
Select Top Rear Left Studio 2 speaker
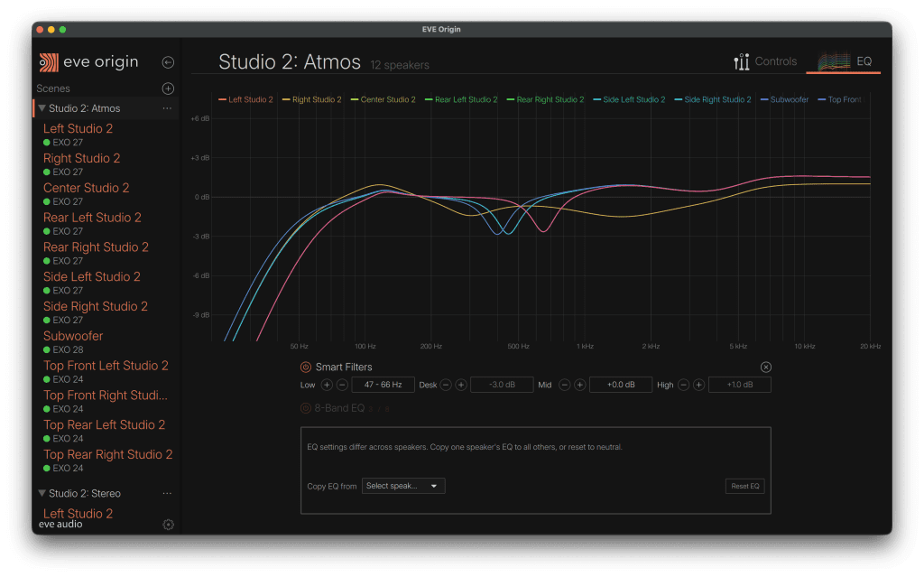click(x=104, y=424)
